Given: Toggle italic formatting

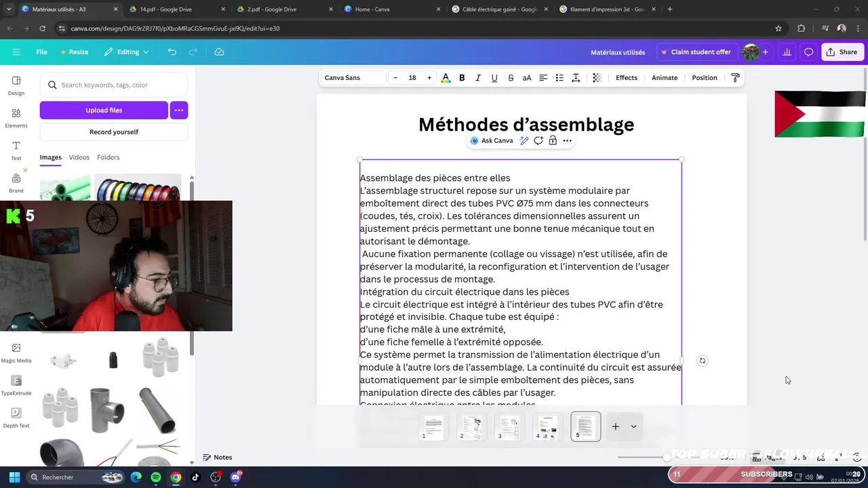Looking at the screenshot, I should point(478,78).
